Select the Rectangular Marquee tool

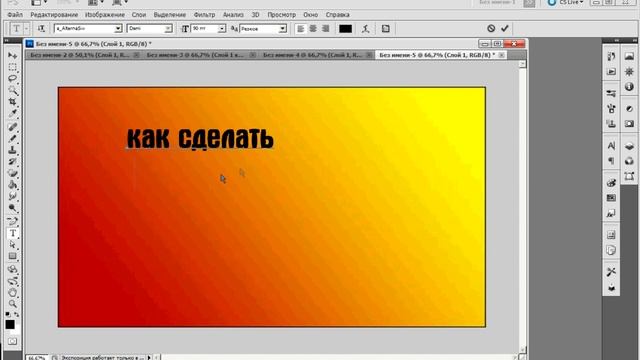(13, 67)
